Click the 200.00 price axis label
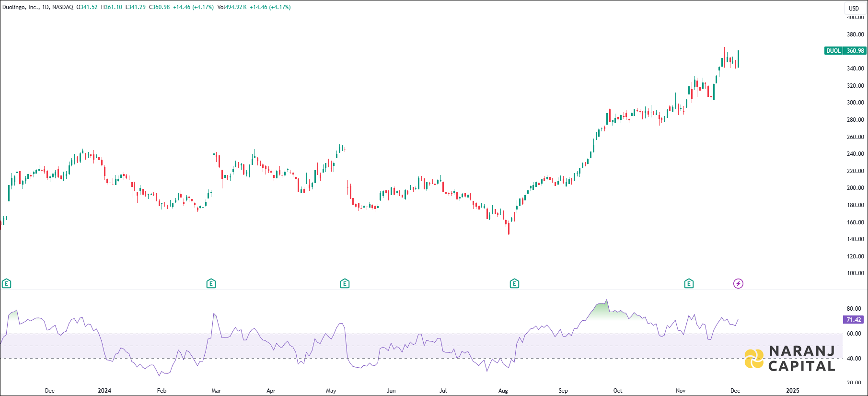This screenshot has width=868, height=396. point(856,188)
